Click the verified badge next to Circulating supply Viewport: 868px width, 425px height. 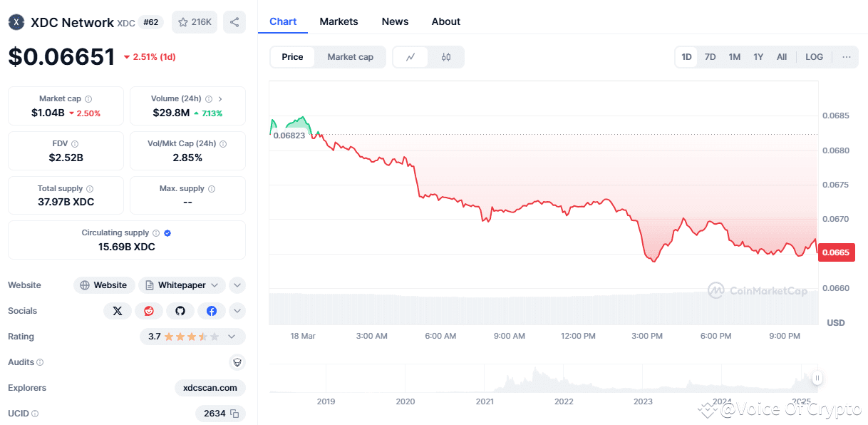click(167, 233)
